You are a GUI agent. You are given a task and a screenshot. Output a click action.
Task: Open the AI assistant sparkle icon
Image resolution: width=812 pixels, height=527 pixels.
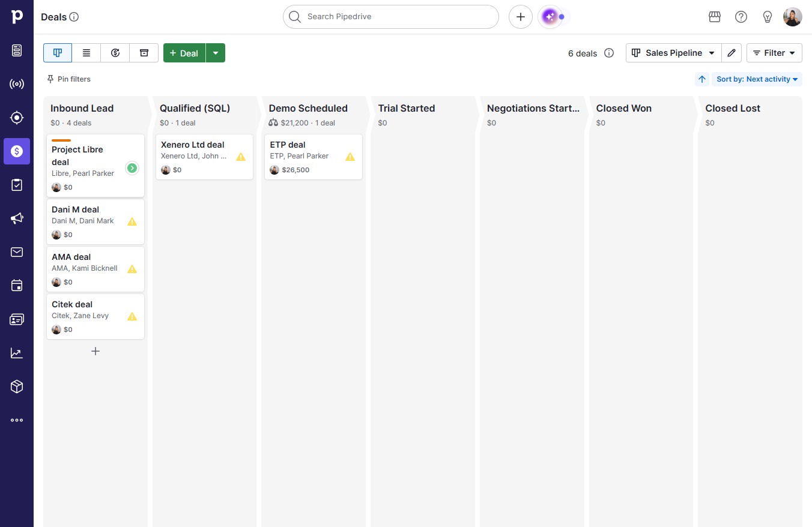[x=550, y=17]
